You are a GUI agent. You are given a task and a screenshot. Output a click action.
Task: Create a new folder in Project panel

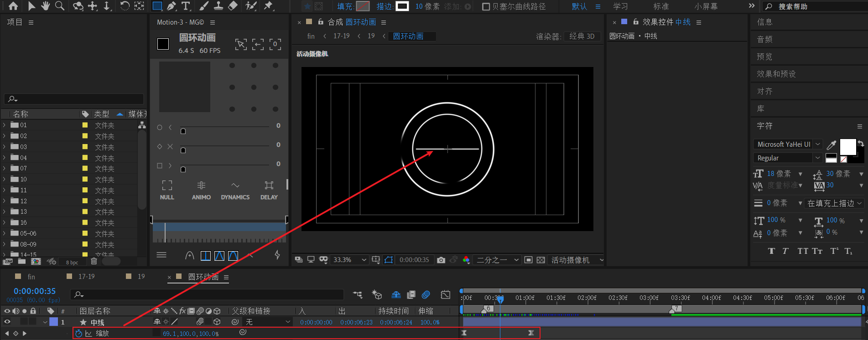coord(22,262)
